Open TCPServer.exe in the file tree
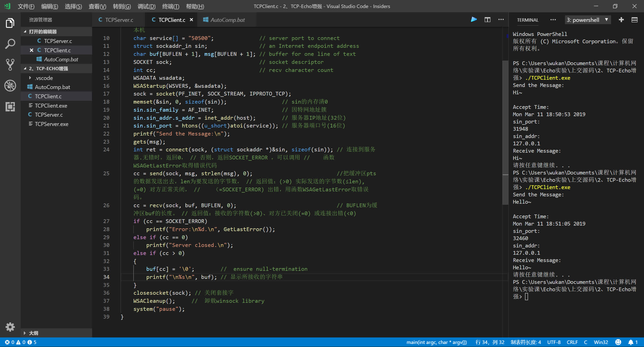 pos(51,124)
